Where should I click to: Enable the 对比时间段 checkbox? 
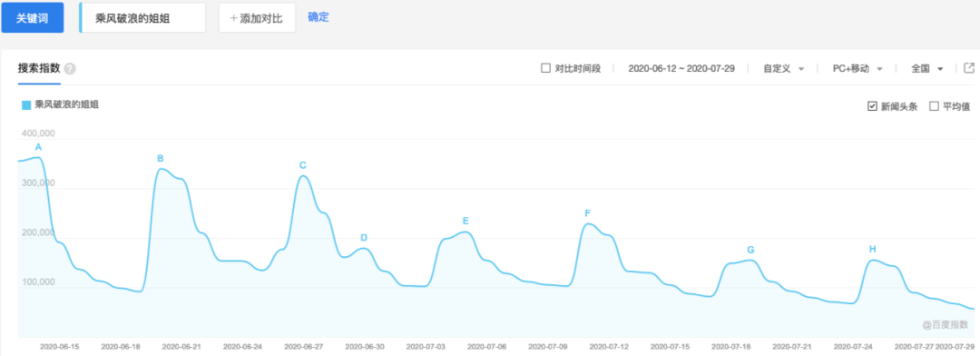click(x=545, y=68)
